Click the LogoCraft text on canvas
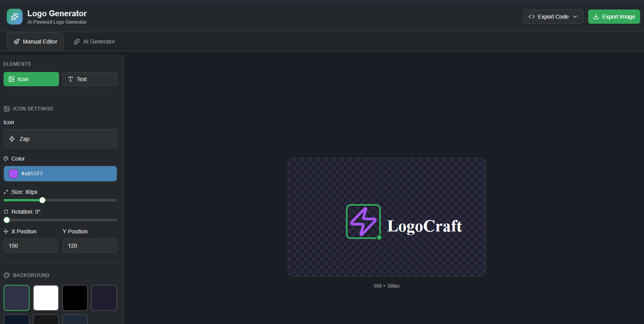 (424, 226)
